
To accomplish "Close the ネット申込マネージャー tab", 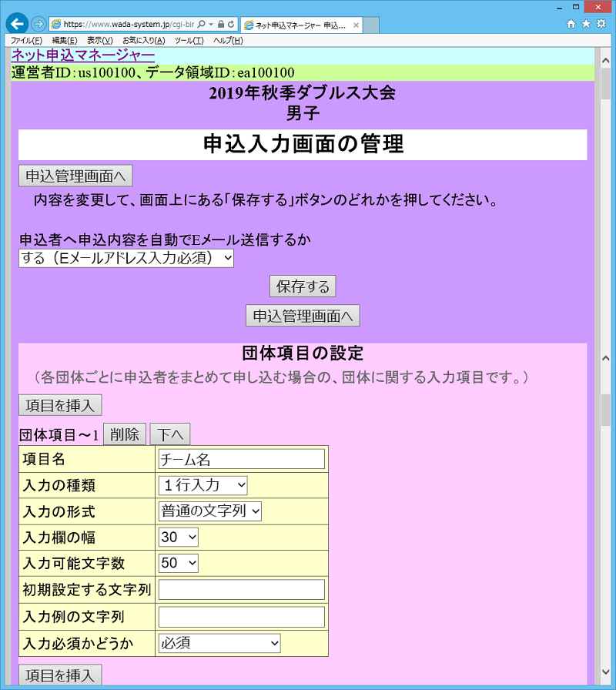I will (x=356, y=25).
